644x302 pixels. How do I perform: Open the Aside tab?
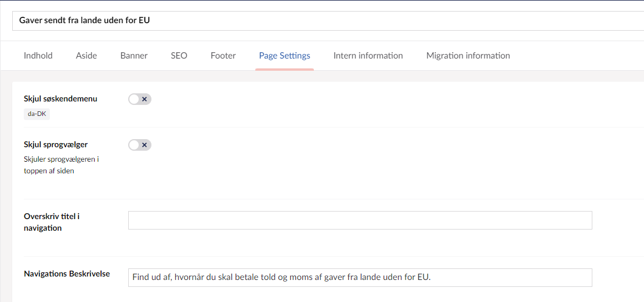tap(86, 56)
